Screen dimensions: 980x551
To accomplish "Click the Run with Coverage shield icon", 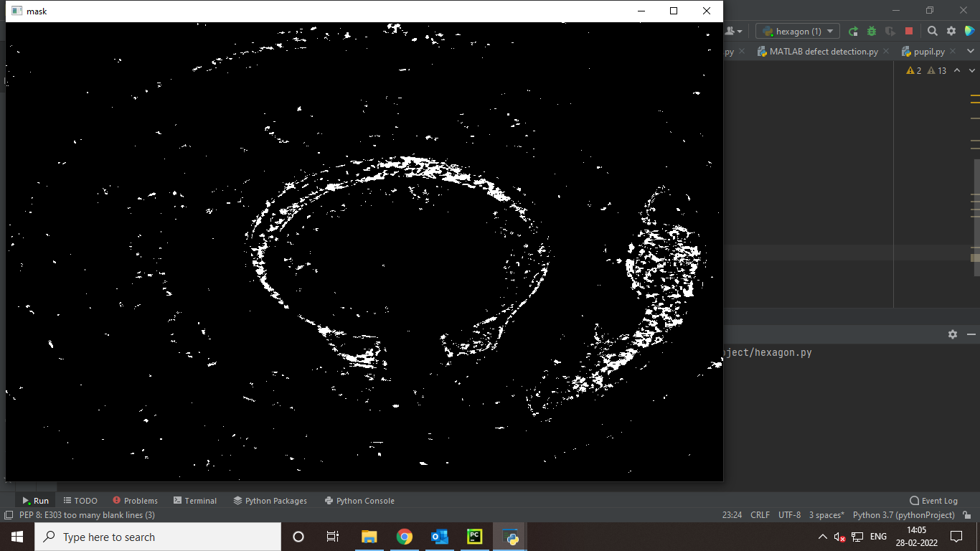I will 890,31.
